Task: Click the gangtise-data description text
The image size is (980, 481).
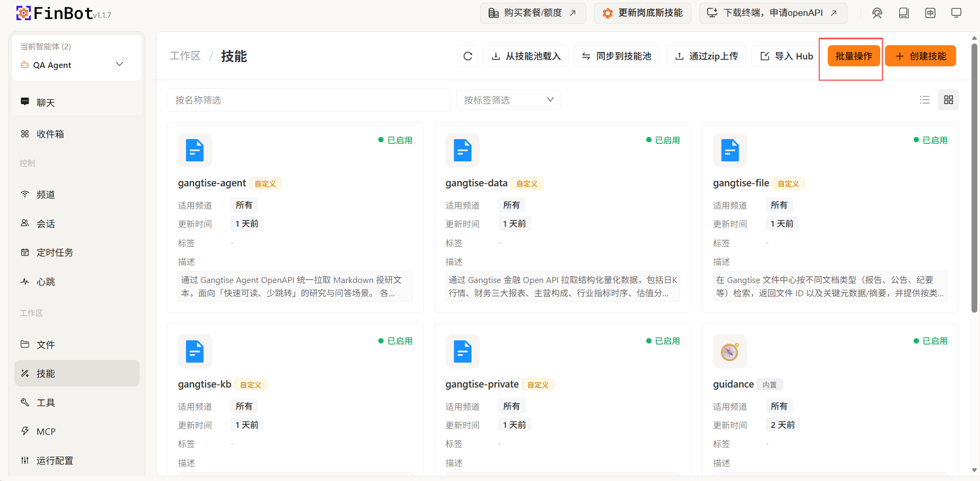Action: pyautogui.click(x=563, y=287)
